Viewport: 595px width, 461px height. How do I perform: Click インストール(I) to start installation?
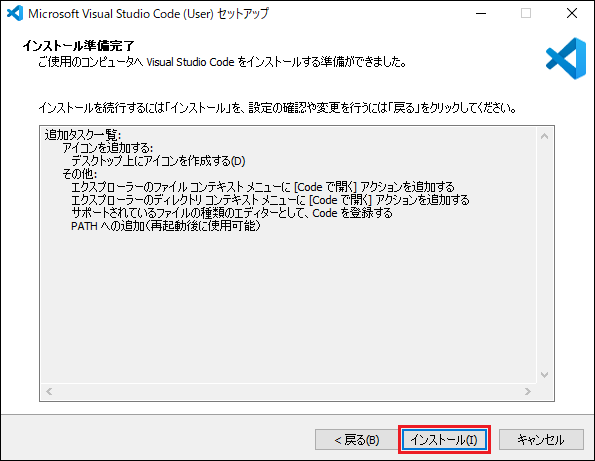pyautogui.click(x=444, y=440)
